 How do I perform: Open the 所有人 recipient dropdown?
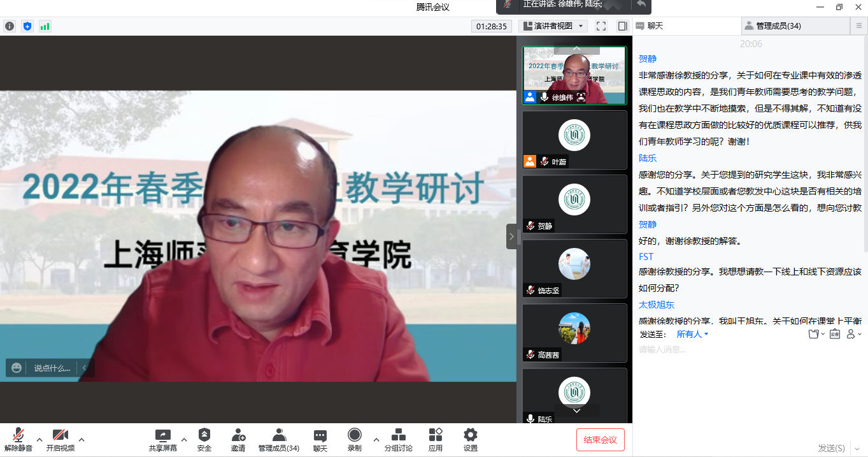click(x=692, y=334)
